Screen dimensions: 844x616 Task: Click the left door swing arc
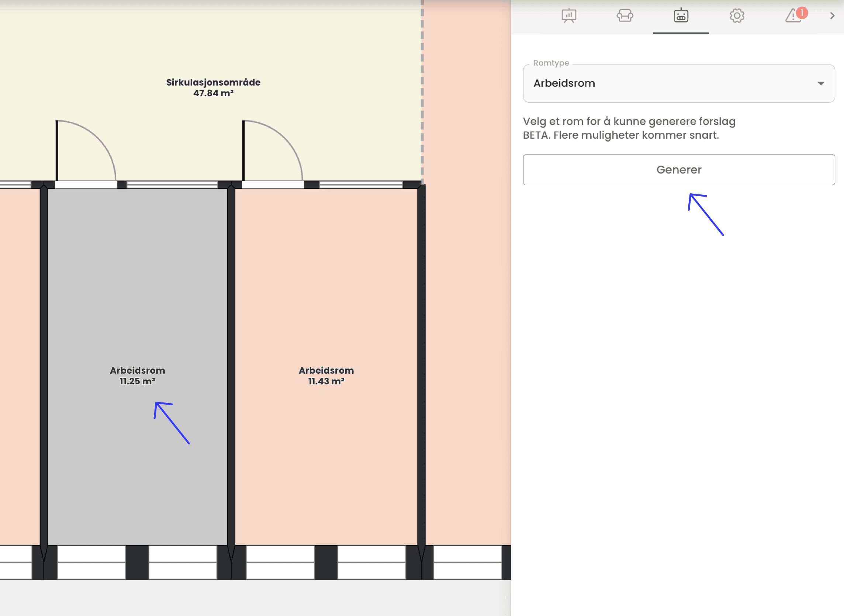[x=98, y=139]
